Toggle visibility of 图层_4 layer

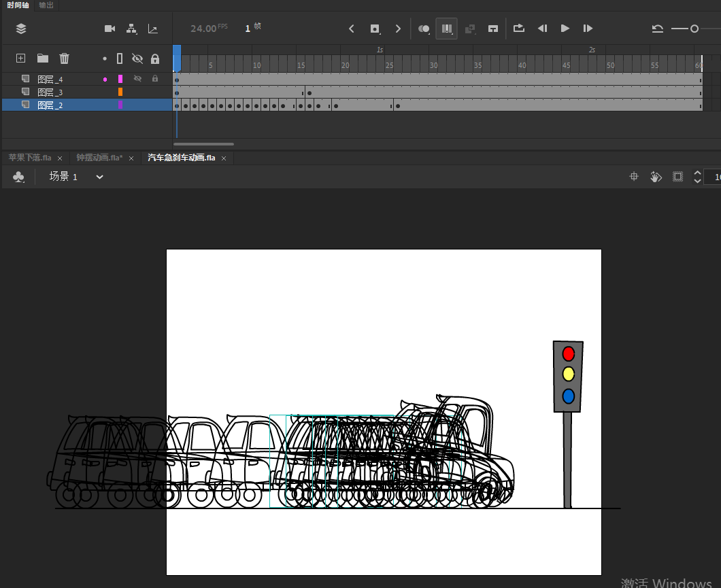[x=137, y=80]
